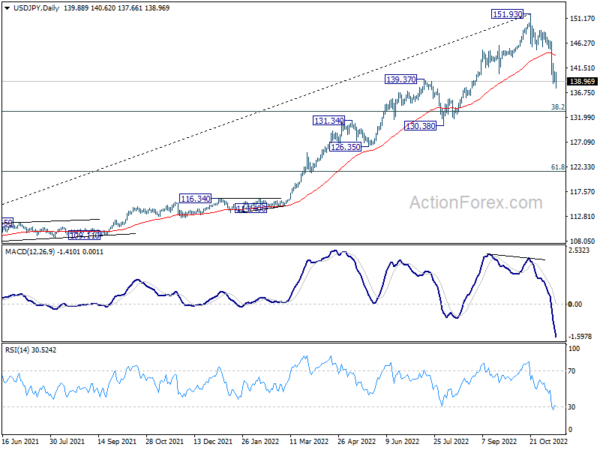Click the RSI 70 level on scale
This screenshot has height=450, width=600.
[572, 371]
